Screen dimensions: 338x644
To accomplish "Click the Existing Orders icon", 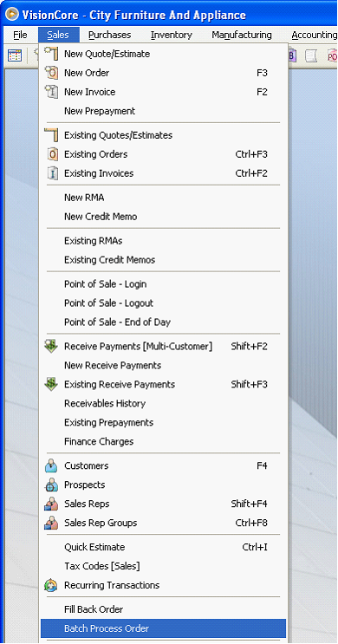I will 53,154.
